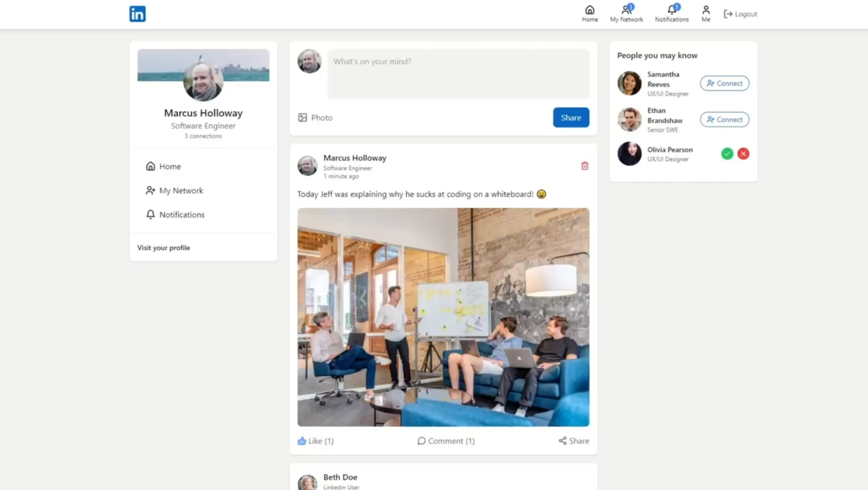Focus the "What's on your mind?" text box
The width and height of the screenshot is (868, 490).
point(458,74)
